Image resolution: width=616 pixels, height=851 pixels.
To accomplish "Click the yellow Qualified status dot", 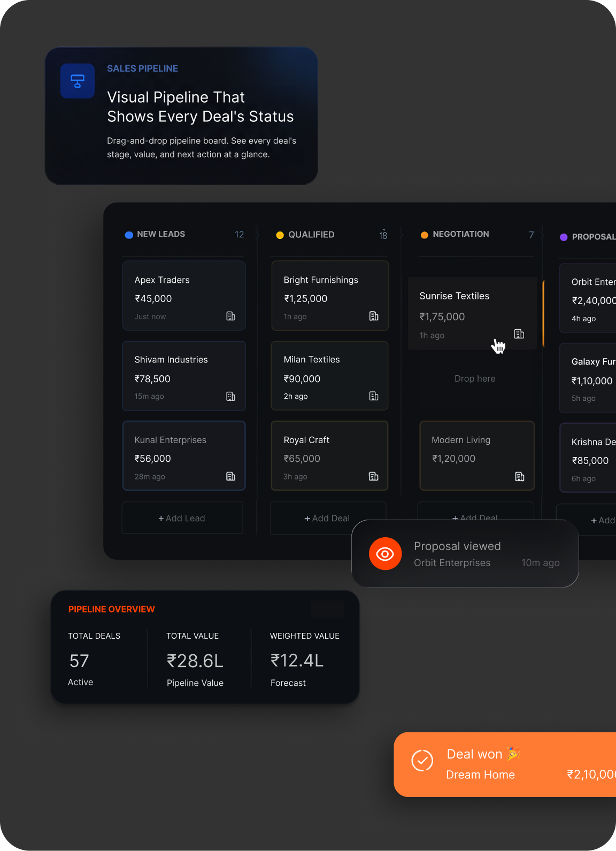I will (280, 235).
